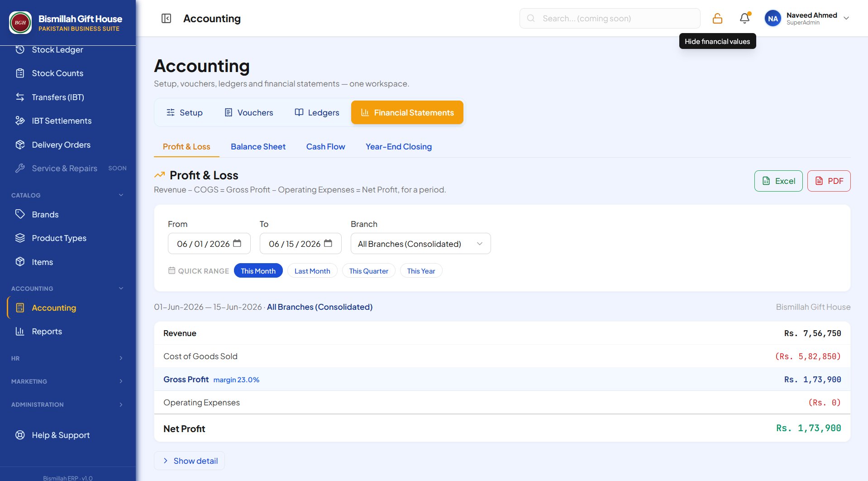Expand the HR section
The height and width of the screenshot is (481, 868).
point(121,358)
